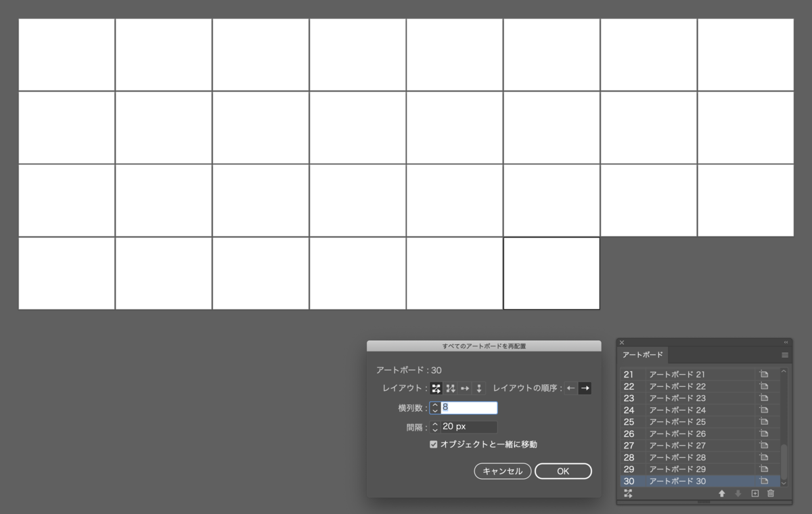Click the 横列数 input field
The image size is (812, 514).
(x=469, y=408)
